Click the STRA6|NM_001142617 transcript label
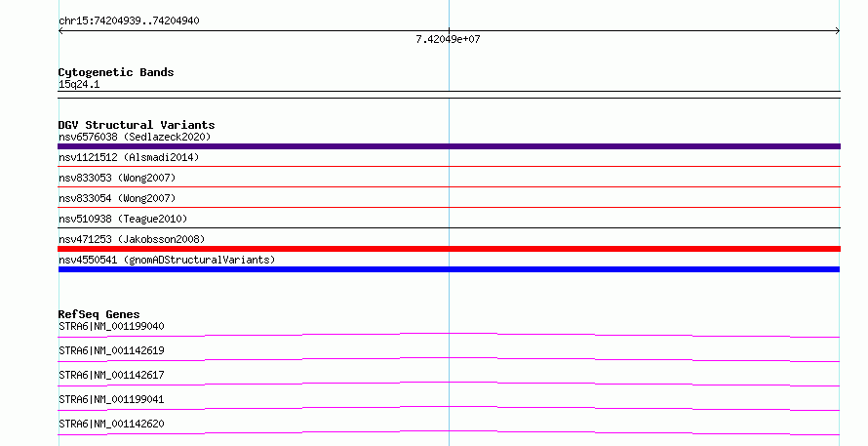 coord(111,375)
